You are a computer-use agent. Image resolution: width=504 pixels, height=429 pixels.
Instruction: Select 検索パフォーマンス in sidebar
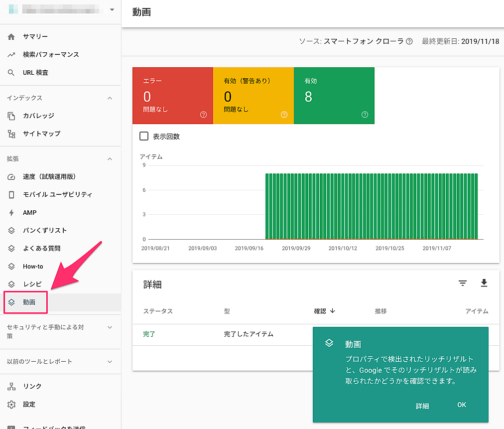(51, 55)
